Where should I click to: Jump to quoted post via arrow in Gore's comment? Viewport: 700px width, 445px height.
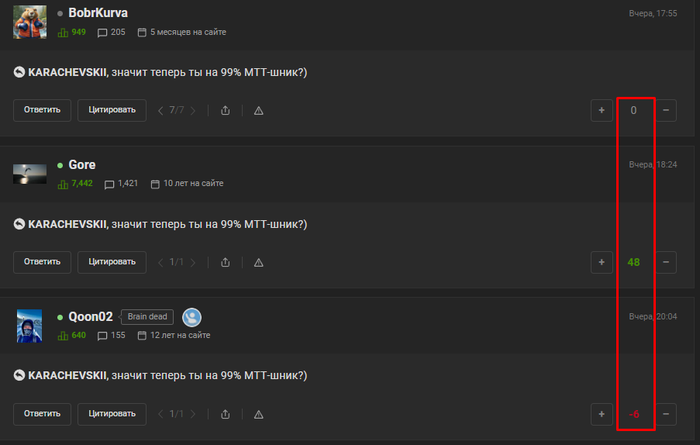click(19, 224)
